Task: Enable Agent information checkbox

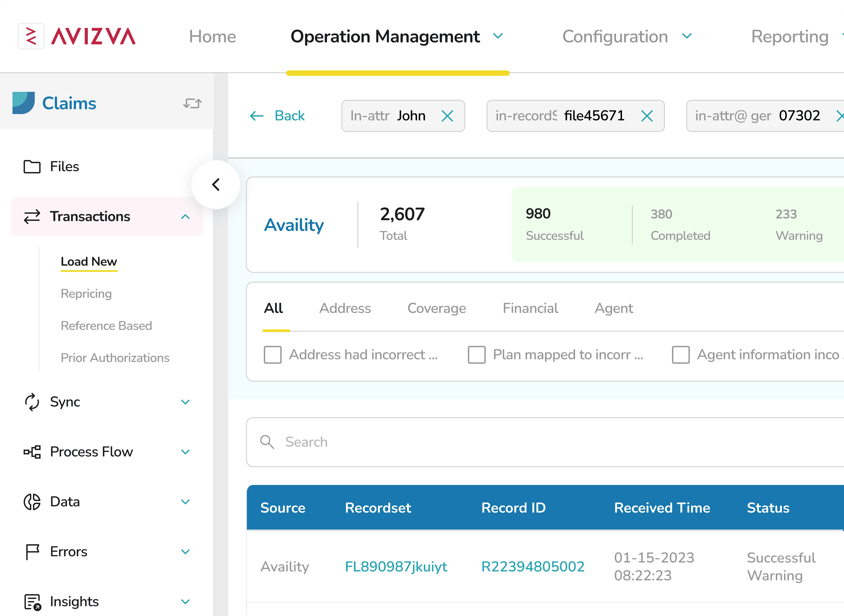Action: [x=680, y=355]
